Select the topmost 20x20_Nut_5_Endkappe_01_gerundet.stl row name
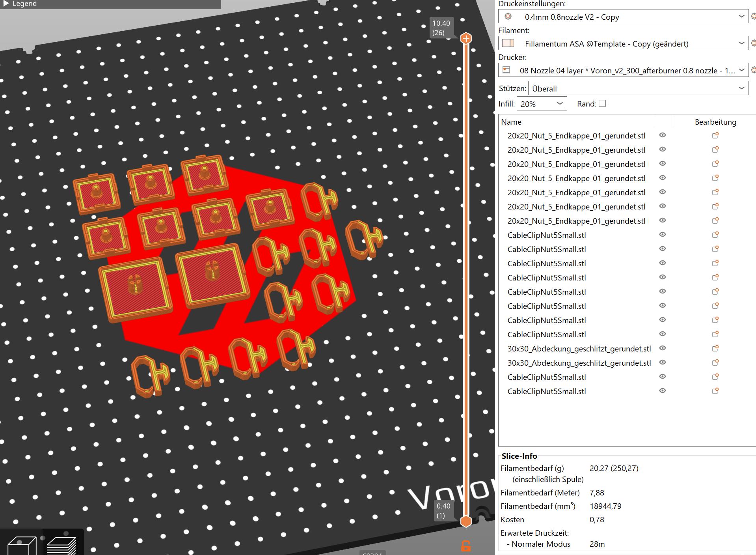Viewport: 756px width, 555px height. tap(576, 136)
